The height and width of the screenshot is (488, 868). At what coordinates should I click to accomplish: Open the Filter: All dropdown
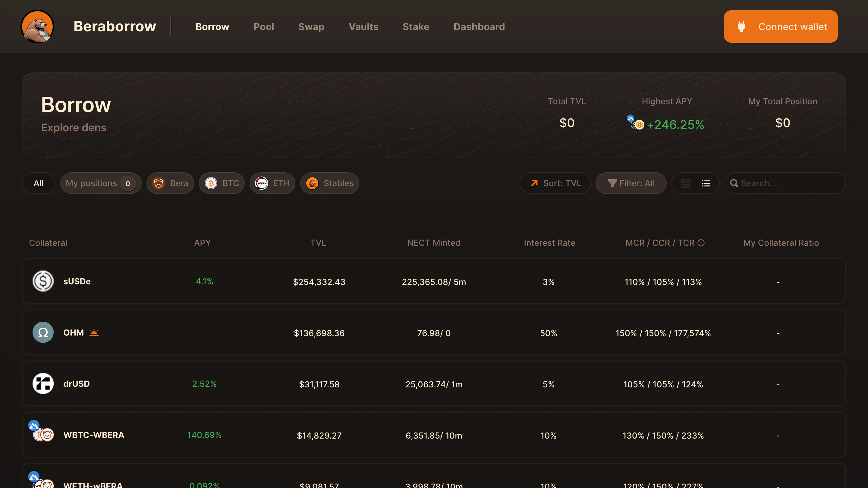point(631,183)
